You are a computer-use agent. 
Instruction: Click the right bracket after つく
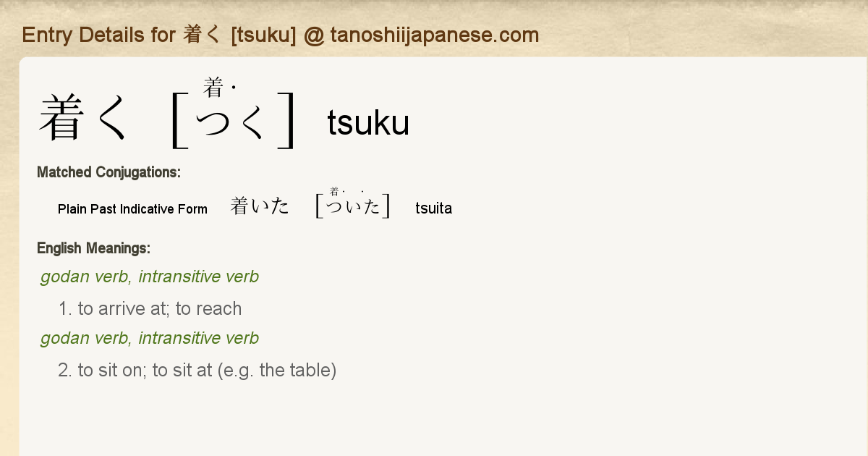(x=286, y=121)
